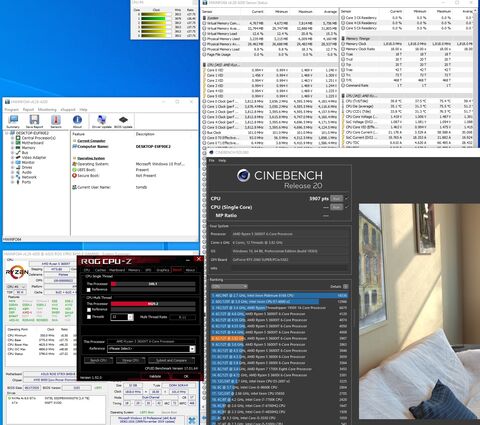Run the Cinebench CPU test

click(336, 198)
